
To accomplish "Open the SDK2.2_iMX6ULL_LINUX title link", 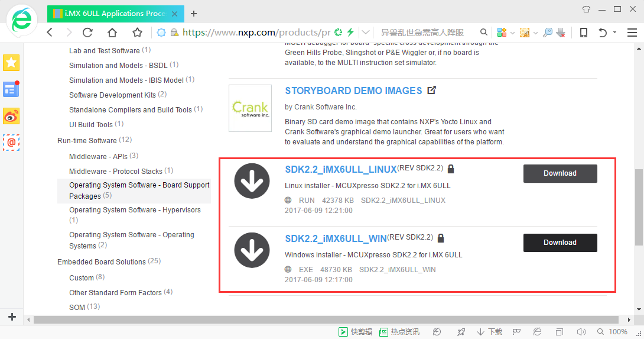I will [x=340, y=169].
